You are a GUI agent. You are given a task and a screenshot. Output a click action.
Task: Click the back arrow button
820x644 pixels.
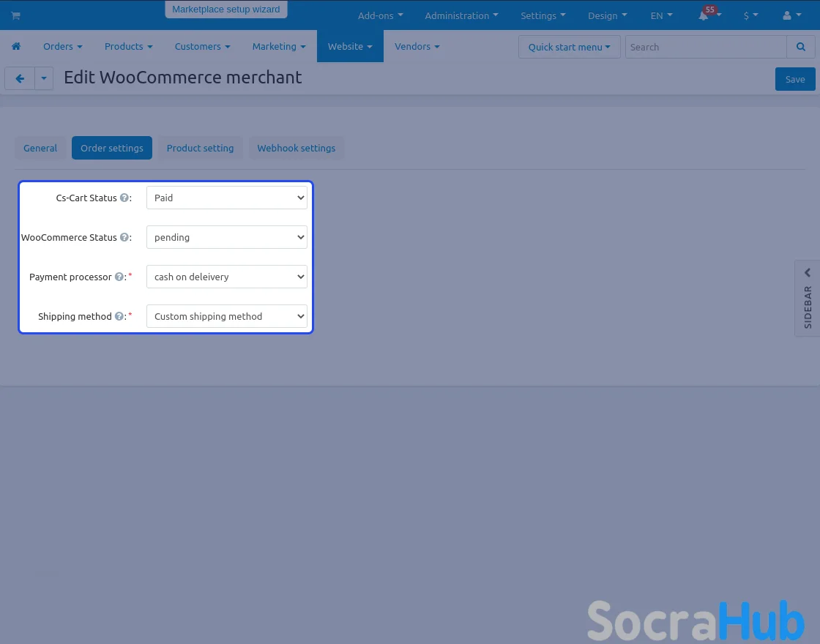point(20,78)
